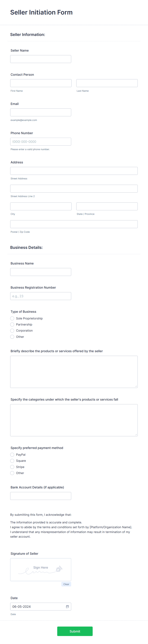The height and width of the screenshot is (644, 148).
Task: Choose Stripe as payment method
Action: [12, 467]
